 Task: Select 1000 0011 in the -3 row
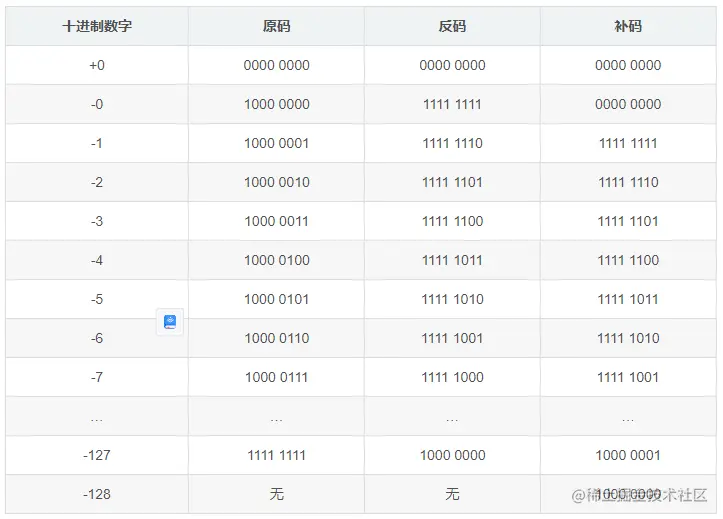(x=276, y=221)
